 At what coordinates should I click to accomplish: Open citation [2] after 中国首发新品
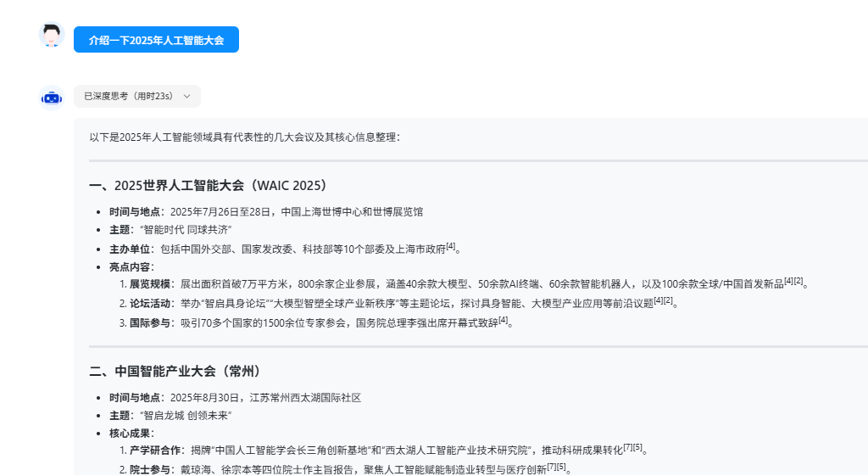point(798,281)
